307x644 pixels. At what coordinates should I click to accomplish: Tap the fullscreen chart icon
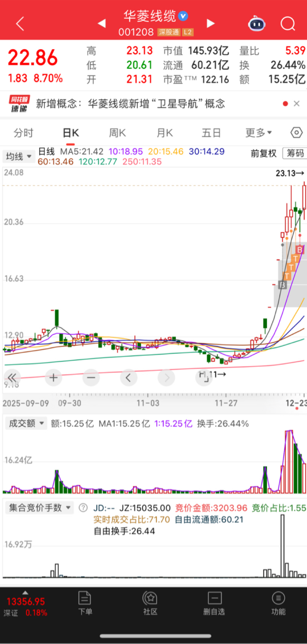pyautogui.click(x=204, y=378)
